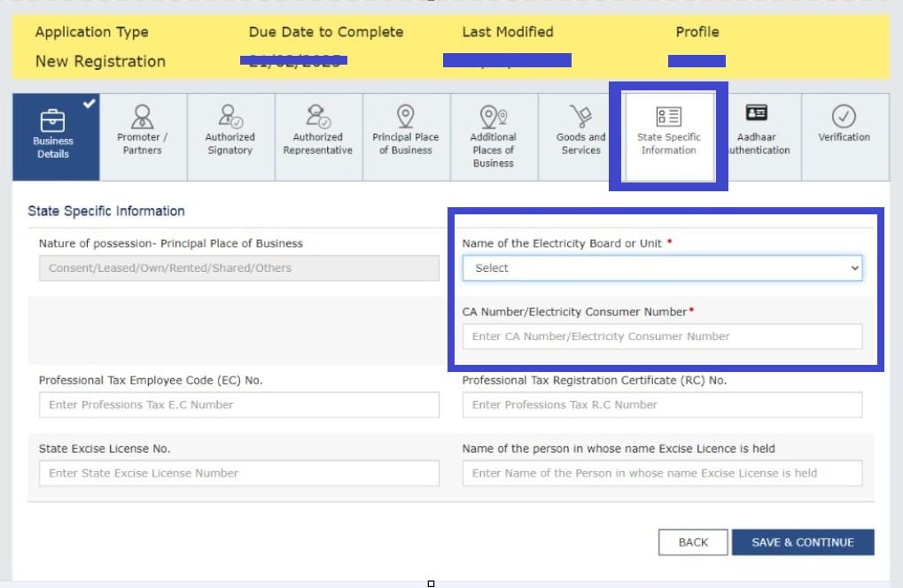
Task: Click the Aadhaar Authentication tab label
Action: coord(759,143)
